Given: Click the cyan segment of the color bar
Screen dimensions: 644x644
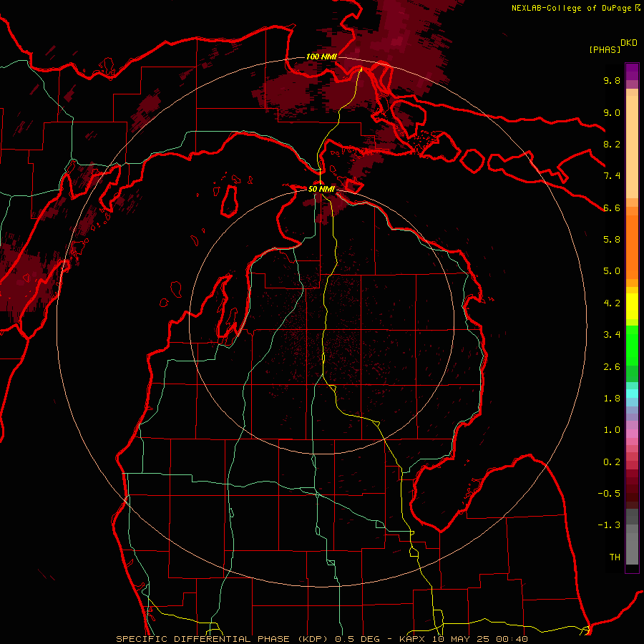Looking at the screenshot, I should [x=632, y=394].
